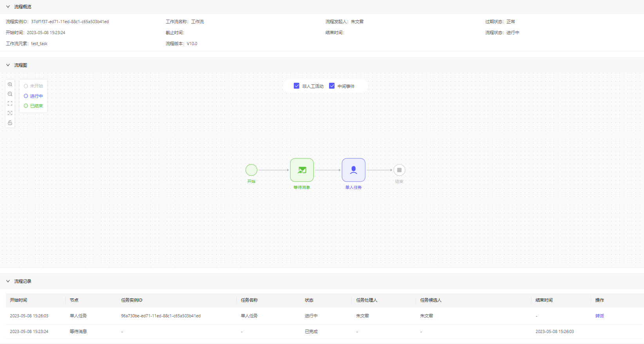Select the 等待消息 message node
The image size is (644, 344).
[302, 170]
